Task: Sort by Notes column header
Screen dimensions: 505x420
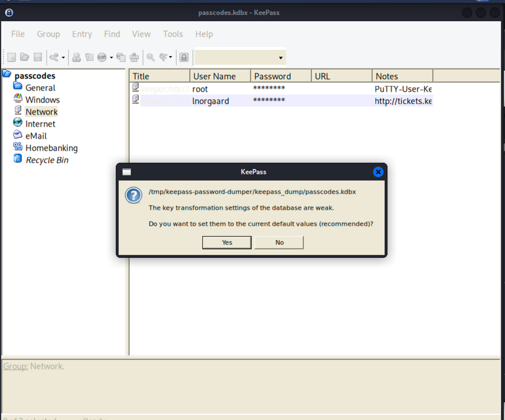Action: [x=403, y=76]
